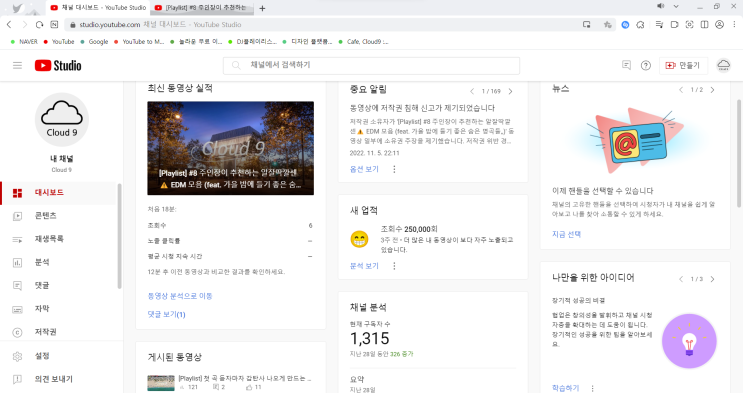The width and height of the screenshot is (743, 393).
Task: Open the latest video Cloud 9 thumbnail
Action: click(230, 148)
